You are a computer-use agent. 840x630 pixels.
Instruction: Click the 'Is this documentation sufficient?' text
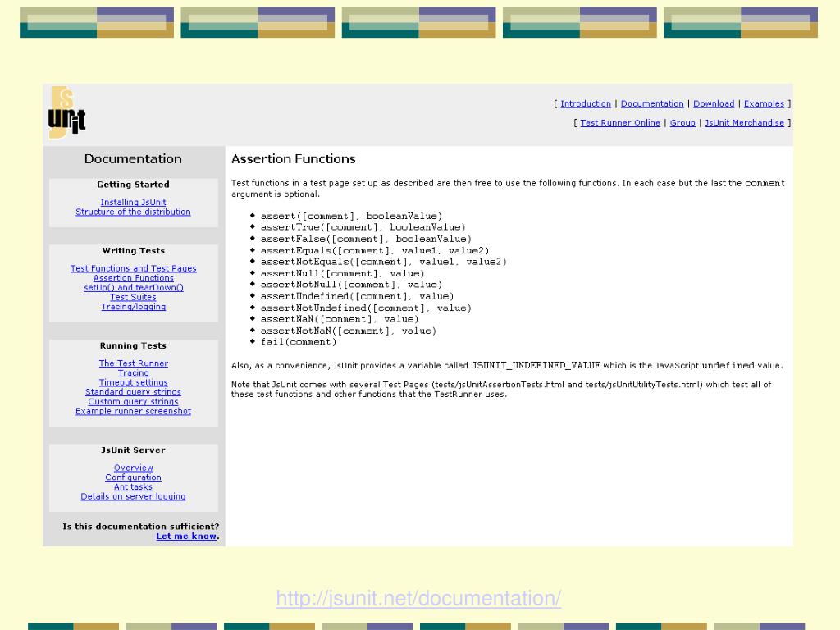click(x=141, y=527)
